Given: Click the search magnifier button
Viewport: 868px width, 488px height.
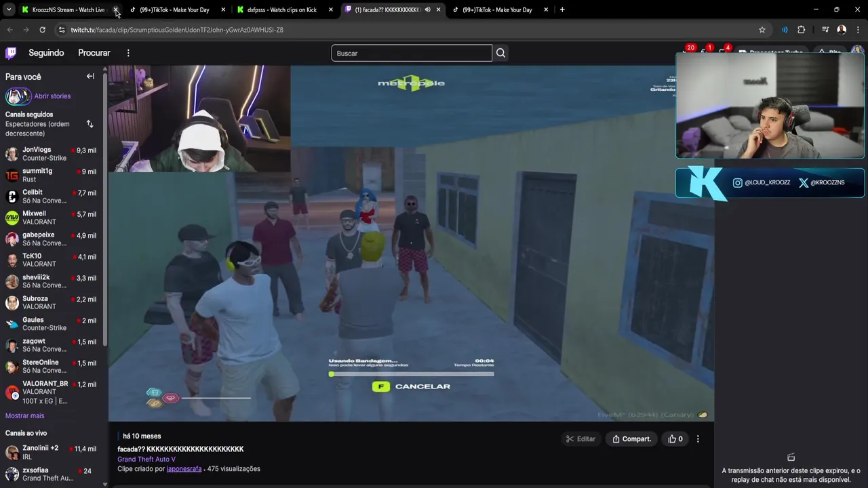Looking at the screenshot, I should click(x=500, y=53).
